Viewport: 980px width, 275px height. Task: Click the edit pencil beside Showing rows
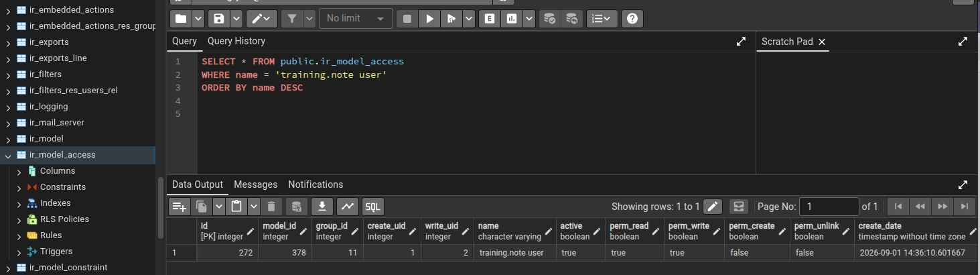click(x=713, y=207)
